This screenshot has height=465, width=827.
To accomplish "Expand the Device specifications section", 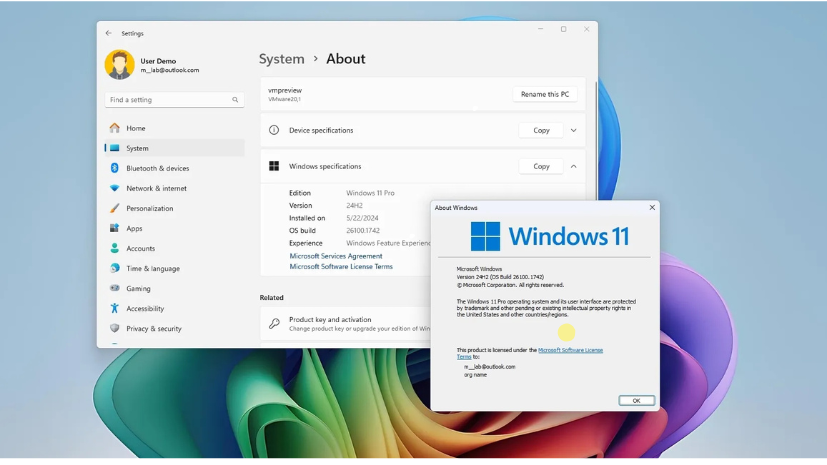I will (x=573, y=130).
